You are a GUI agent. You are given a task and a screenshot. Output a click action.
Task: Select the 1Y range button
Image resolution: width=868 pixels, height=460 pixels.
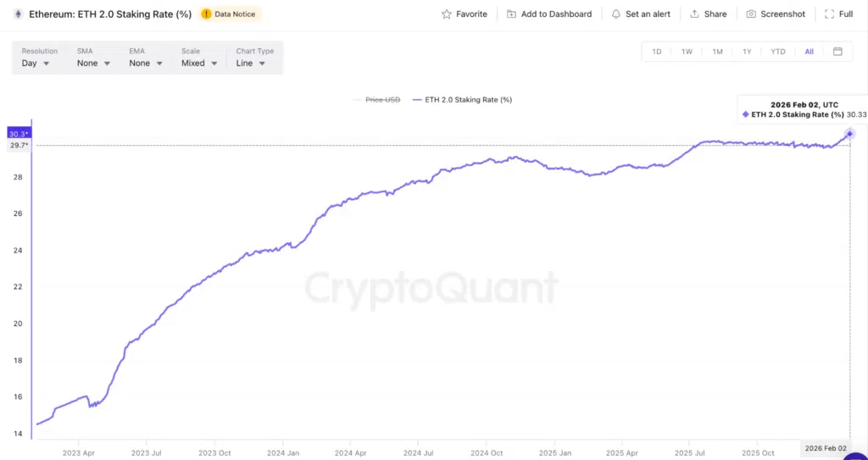747,52
